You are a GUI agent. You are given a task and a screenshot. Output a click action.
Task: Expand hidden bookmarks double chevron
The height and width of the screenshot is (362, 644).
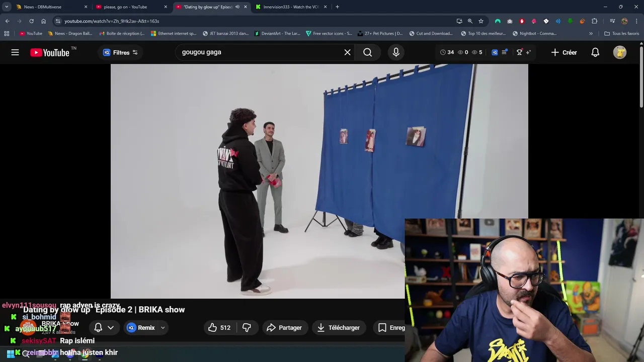click(591, 34)
